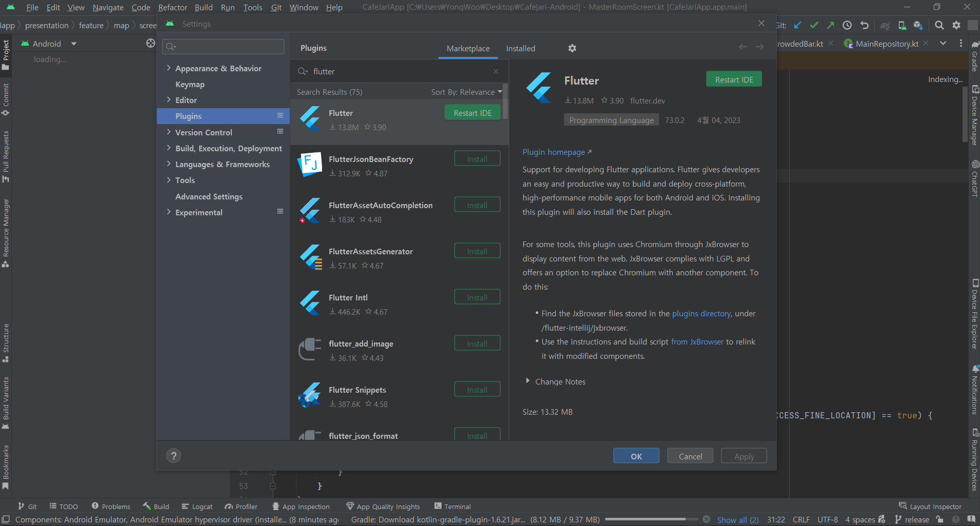980x526 pixels.
Task: Open the Project tool window
Action: (6, 54)
